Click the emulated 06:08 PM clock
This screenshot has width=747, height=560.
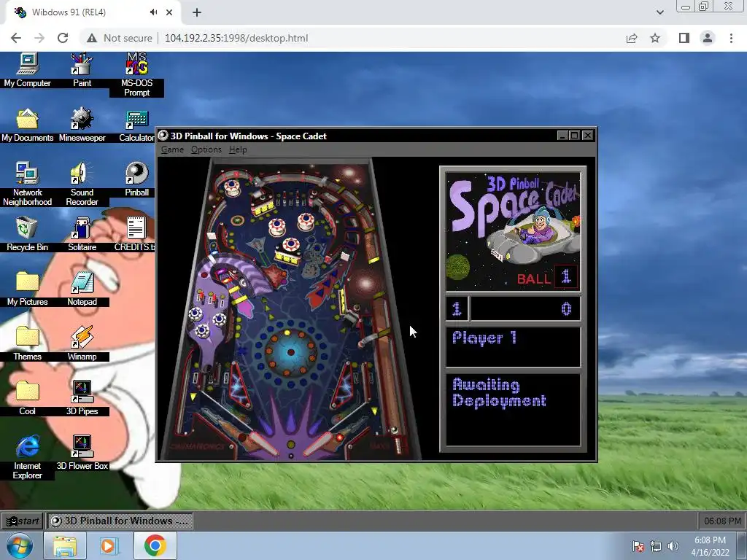[721, 521]
